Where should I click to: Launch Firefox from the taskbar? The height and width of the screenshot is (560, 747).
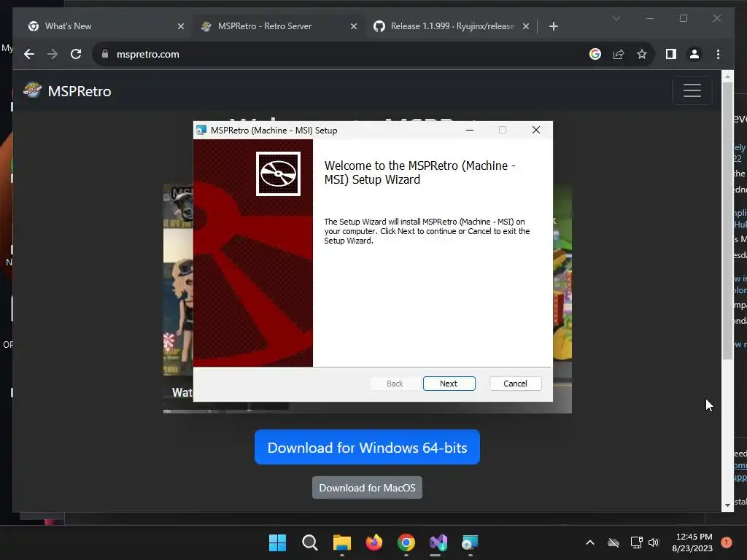pyautogui.click(x=374, y=542)
